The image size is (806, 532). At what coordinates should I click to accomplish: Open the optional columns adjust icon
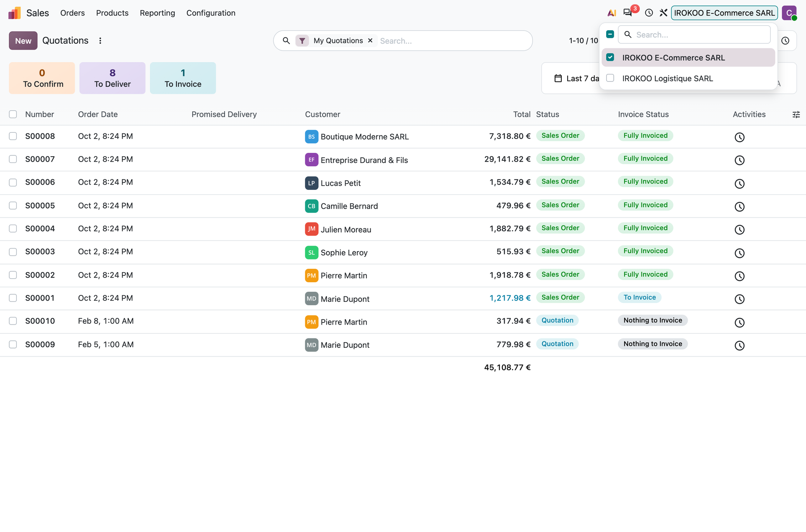[796, 115]
